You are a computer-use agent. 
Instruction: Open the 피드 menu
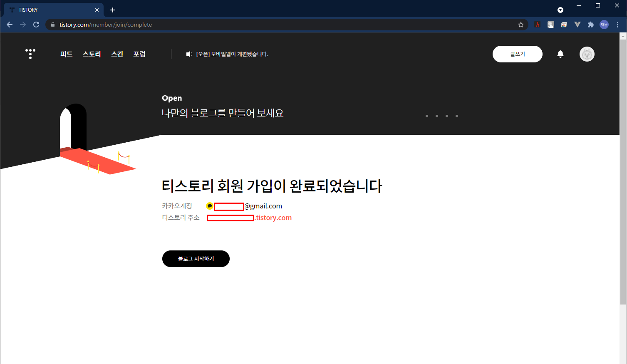(x=67, y=54)
